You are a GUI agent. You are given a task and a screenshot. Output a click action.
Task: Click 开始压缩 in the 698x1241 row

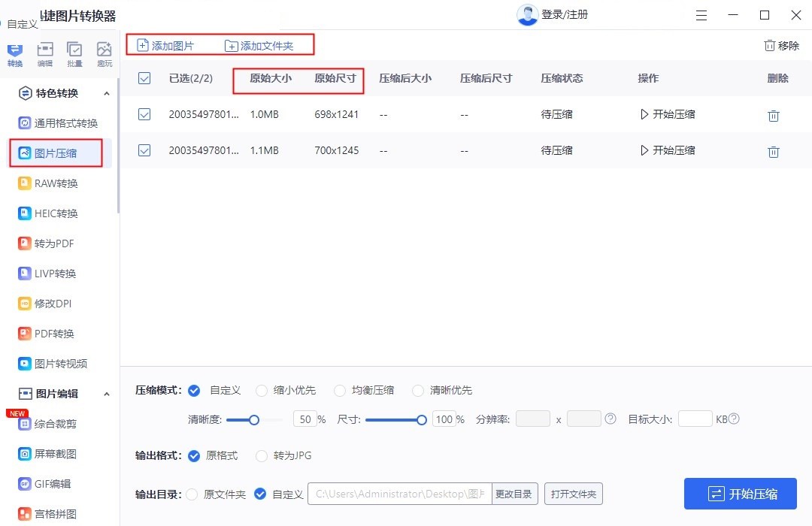click(x=668, y=114)
